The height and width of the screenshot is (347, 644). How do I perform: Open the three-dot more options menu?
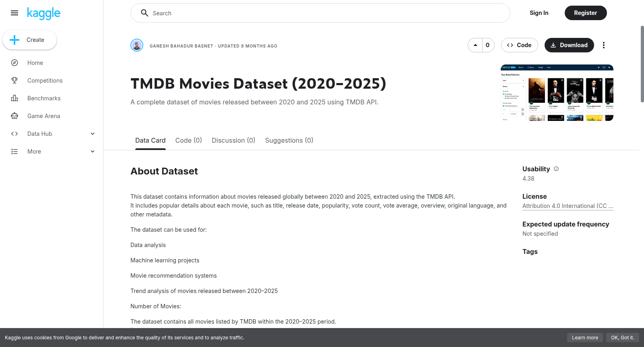603,45
